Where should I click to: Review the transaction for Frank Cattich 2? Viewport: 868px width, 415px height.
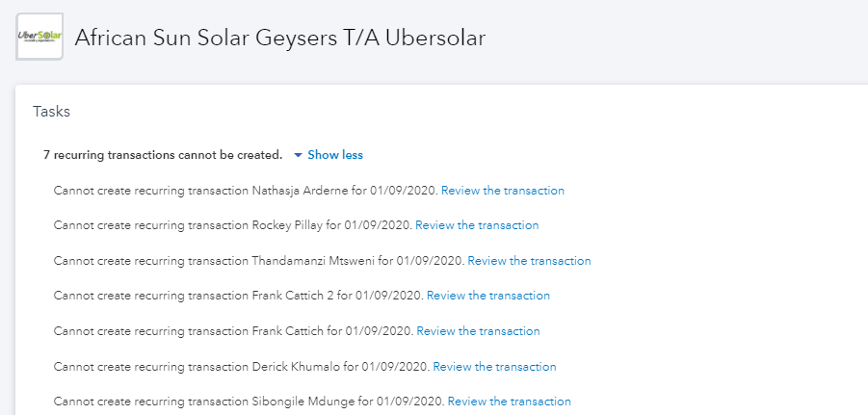pos(488,296)
